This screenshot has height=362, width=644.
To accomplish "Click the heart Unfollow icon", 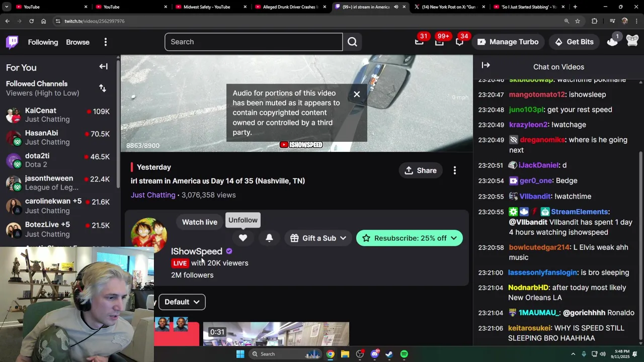I will [243, 238].
